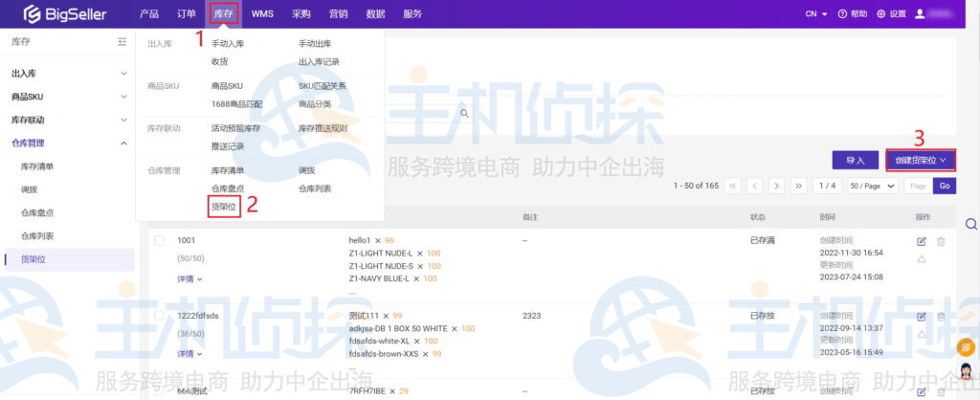Choose 手动出库 in the dropdown menu
This screenshot has height=400, width=980.
315,44
